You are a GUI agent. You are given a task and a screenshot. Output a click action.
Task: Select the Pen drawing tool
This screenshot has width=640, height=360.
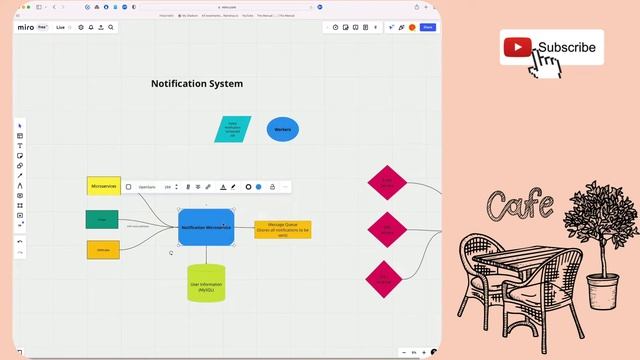(20, 186)
